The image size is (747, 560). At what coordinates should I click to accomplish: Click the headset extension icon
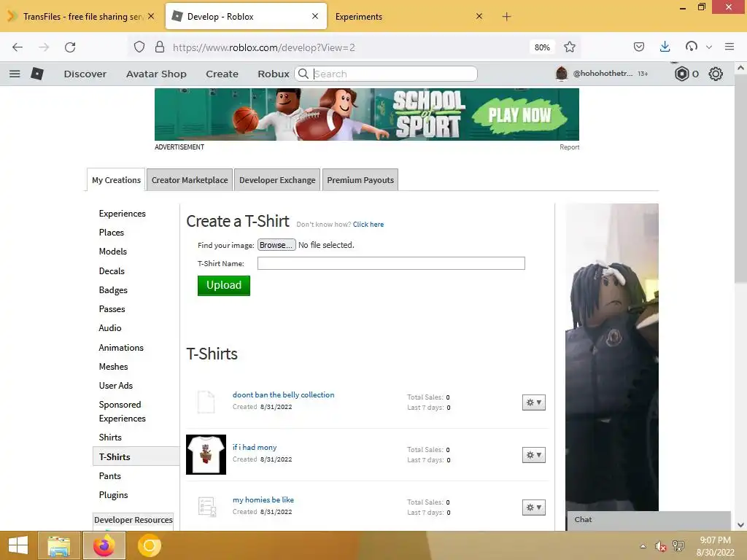[x=692, y=47]
